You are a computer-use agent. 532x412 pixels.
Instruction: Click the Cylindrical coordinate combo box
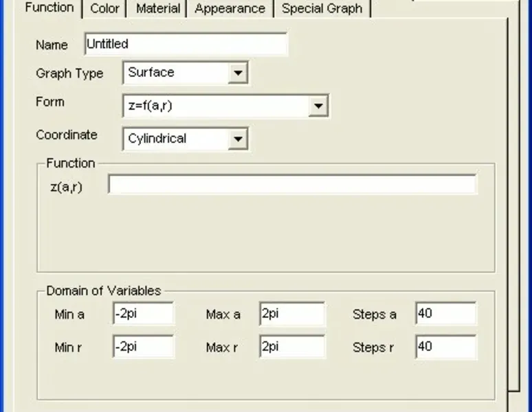[x=176, y=139]
